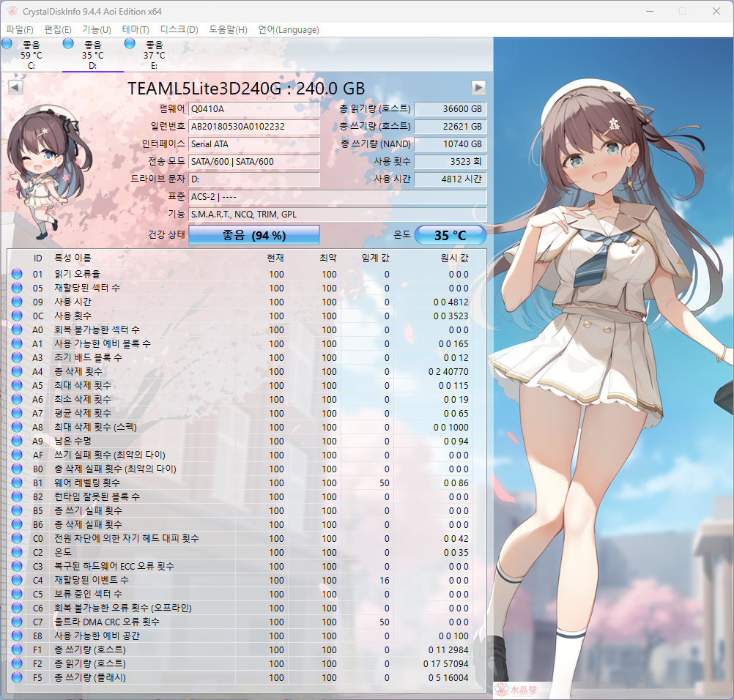Select drive D: tab at 35 °C
This screenshot has height=700, width=734.
coord(93,55)
